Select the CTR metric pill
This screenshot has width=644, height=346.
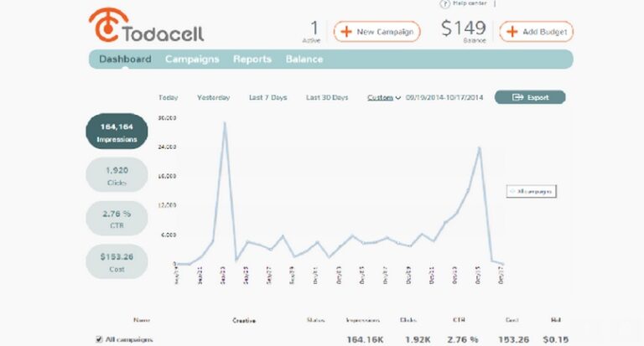pyautogui.click(x=117, y=219)
